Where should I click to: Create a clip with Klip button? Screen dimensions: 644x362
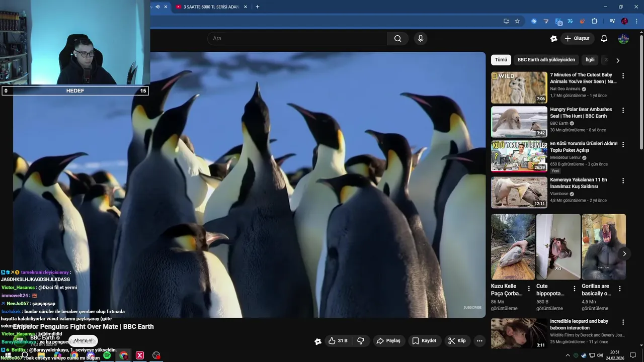click(x=457, y=341)
